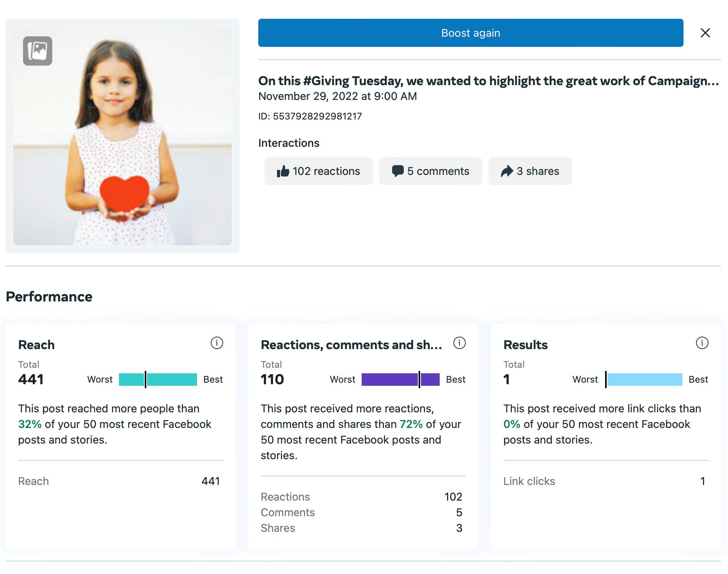Click the Boost again button

(471, 33)
